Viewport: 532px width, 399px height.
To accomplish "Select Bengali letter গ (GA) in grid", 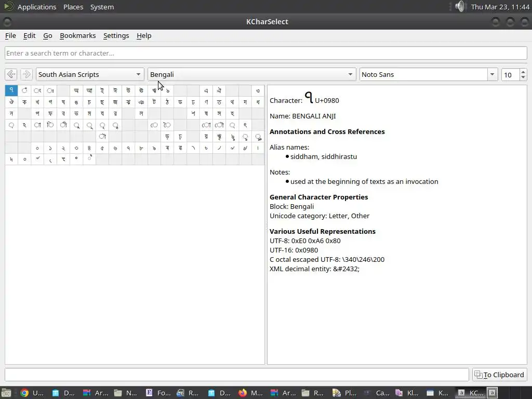I will point(50,102).
